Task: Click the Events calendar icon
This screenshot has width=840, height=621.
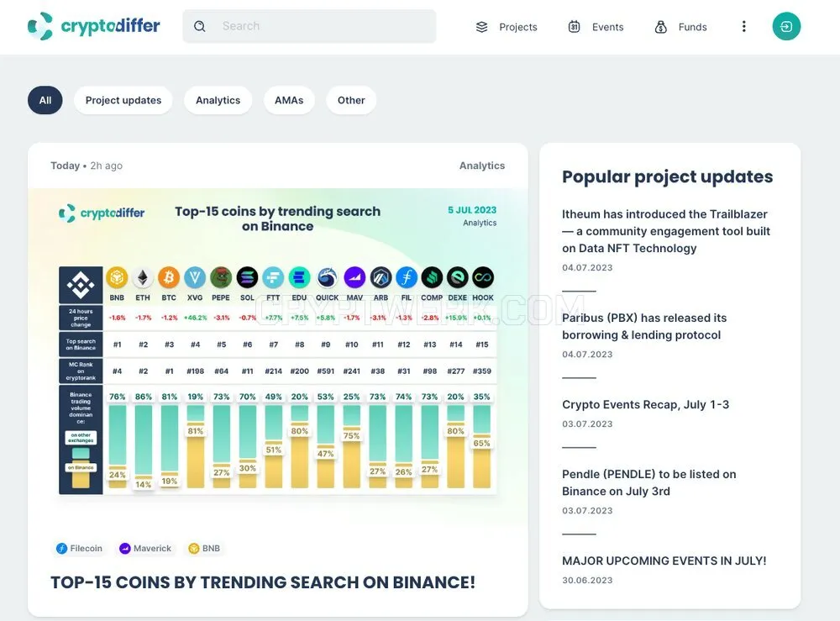Action: click(x=574, y=27)
